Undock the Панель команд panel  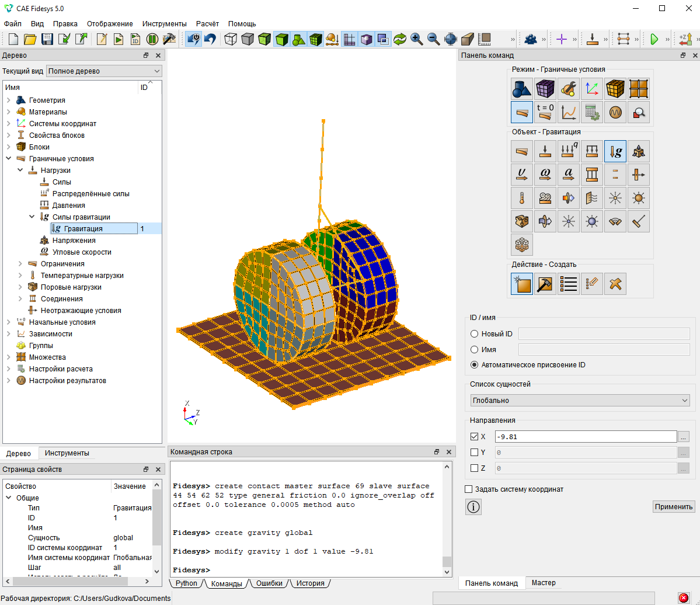(683, 55)
